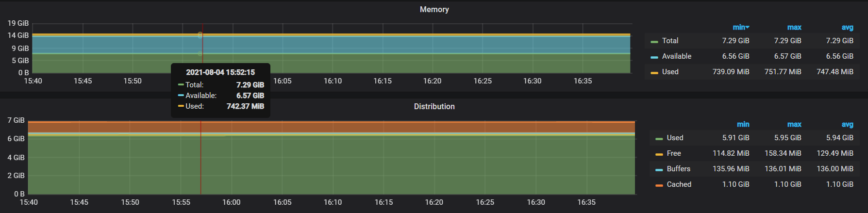Screen dimensions: 868x213
Task: Isolate the Buffers series by its label
Action: [678, 169]
